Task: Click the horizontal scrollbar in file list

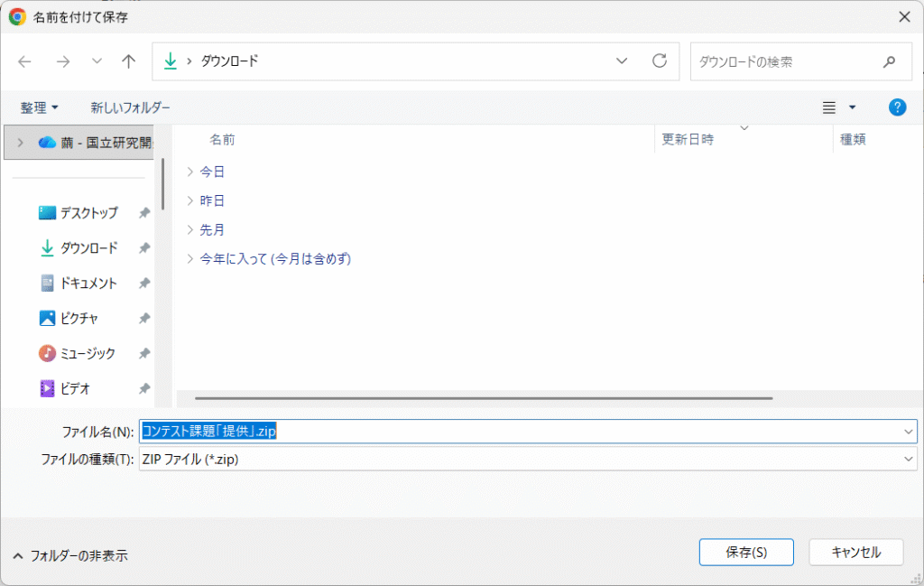Action: [483, 398]
